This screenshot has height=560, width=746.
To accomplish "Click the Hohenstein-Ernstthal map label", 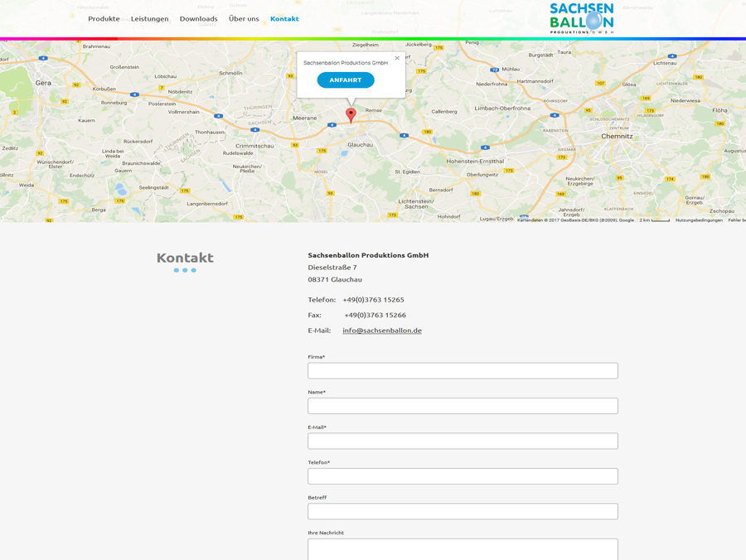I will pos(475,162).
